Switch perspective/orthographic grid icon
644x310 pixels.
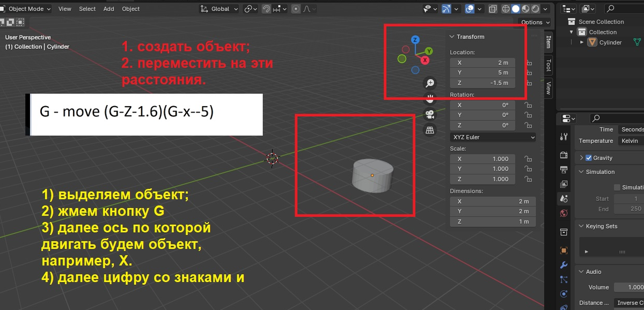coord(429,129)
